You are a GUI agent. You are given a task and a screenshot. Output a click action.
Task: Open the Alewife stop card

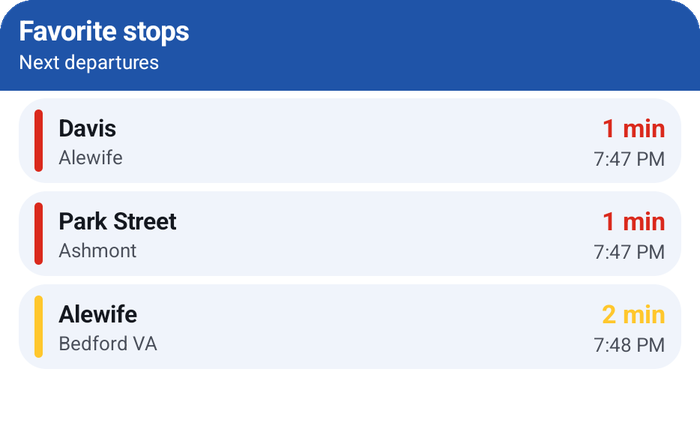click(350, 327)
